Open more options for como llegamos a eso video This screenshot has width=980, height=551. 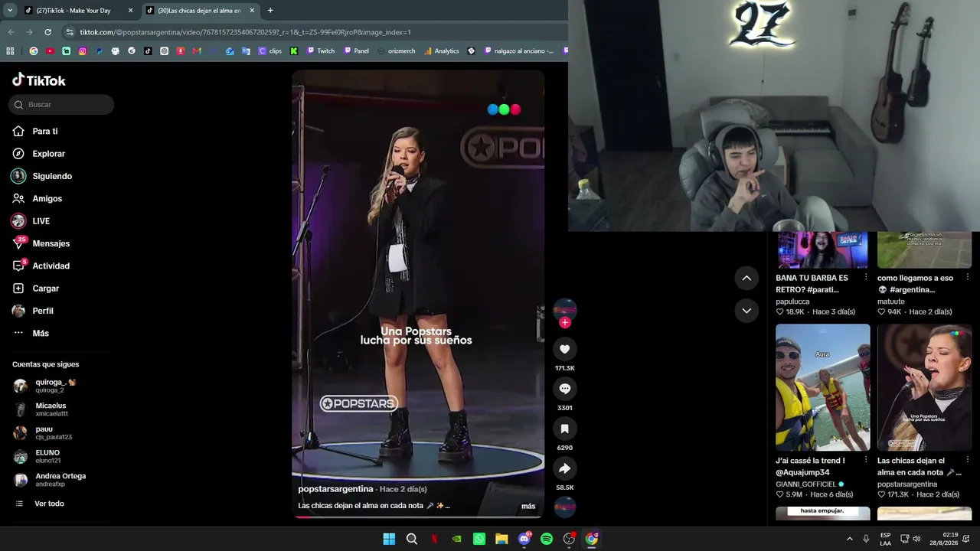(x=967, y=277)
